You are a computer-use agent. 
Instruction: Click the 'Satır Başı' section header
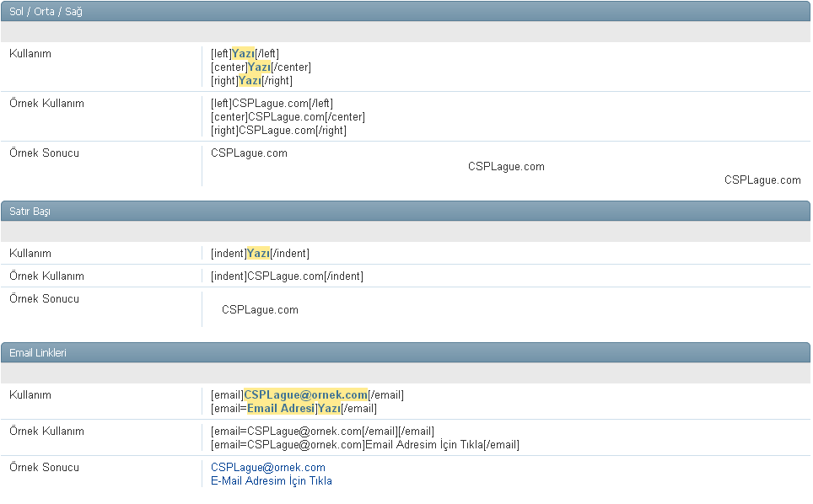(x=30, y=212)
